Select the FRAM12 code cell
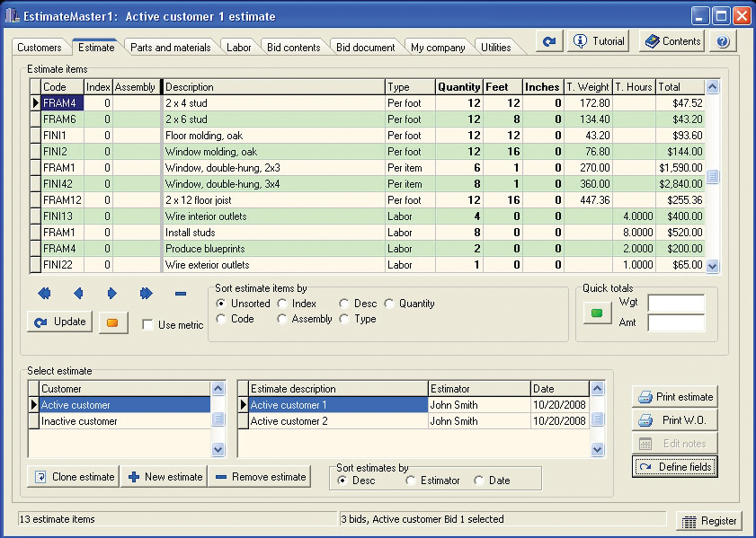Image resolution: width=756 pixels, height=538 pixels. pos(62,200)
